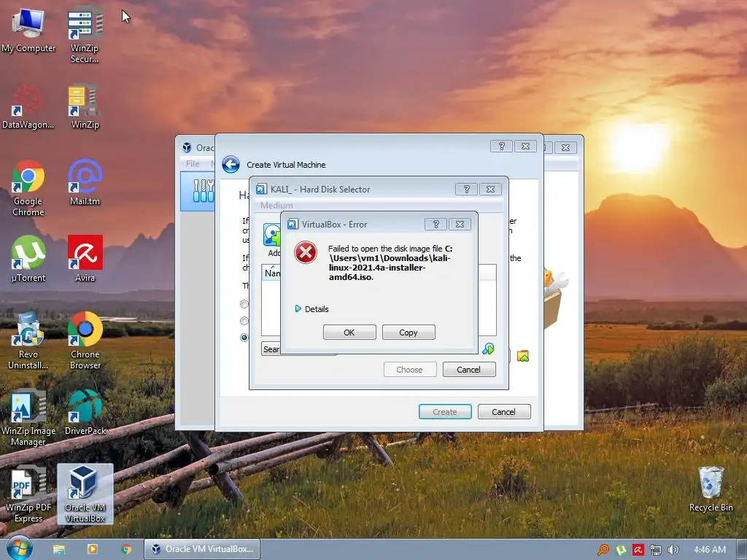Screen dimensions: 747x560
Task: Open My Computer desktop icon
Action: 28,31
